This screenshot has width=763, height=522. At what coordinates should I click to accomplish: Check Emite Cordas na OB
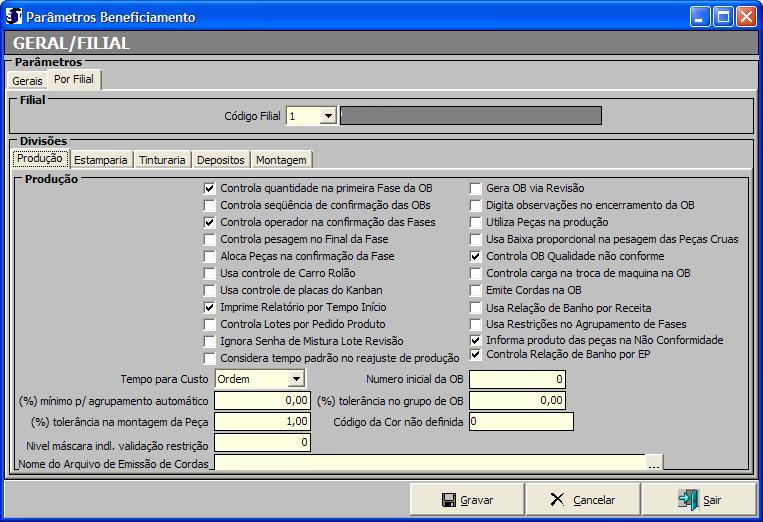click(476, 290)
